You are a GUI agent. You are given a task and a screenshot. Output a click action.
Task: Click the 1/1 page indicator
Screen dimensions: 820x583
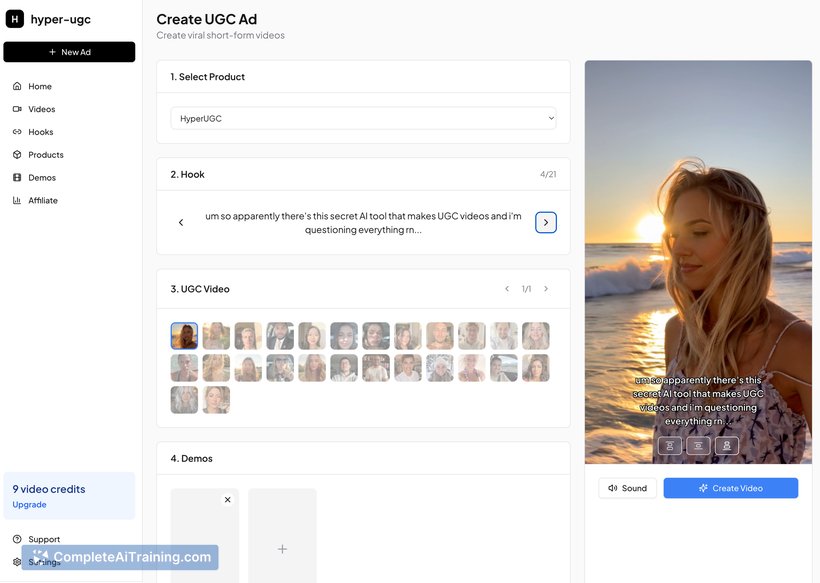click(x=526, y=289)
